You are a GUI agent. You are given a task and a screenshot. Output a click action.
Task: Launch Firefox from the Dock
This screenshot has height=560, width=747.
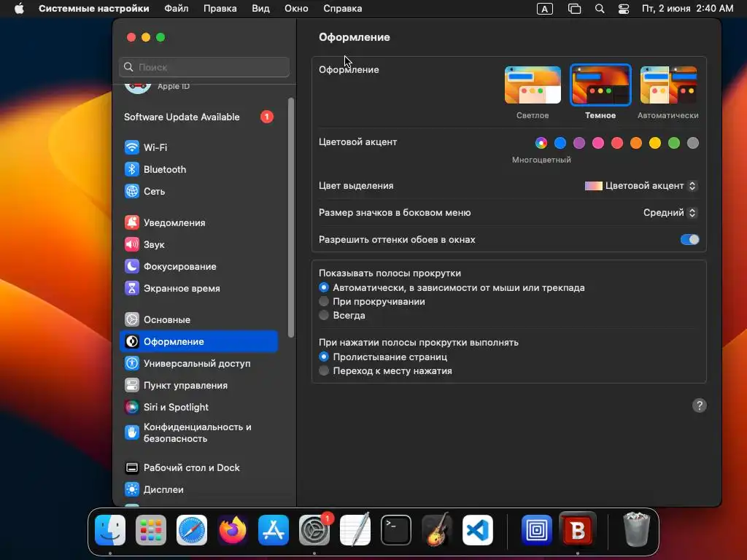point(233,530)
